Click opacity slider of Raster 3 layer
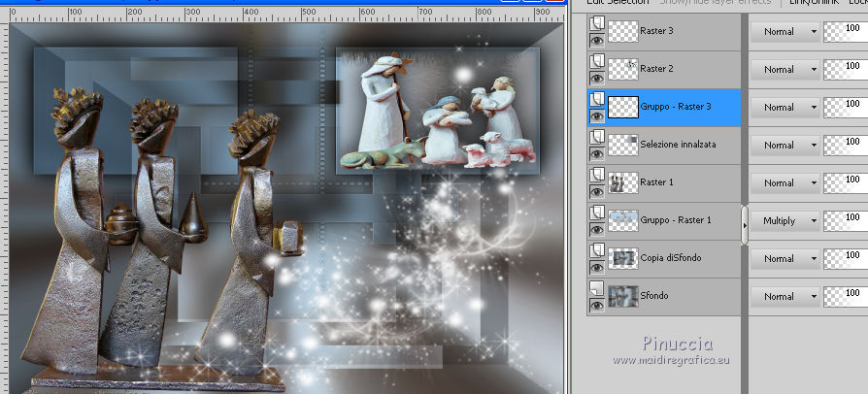The width and height of the screenshot is (868, 394). tap(846, 32)
